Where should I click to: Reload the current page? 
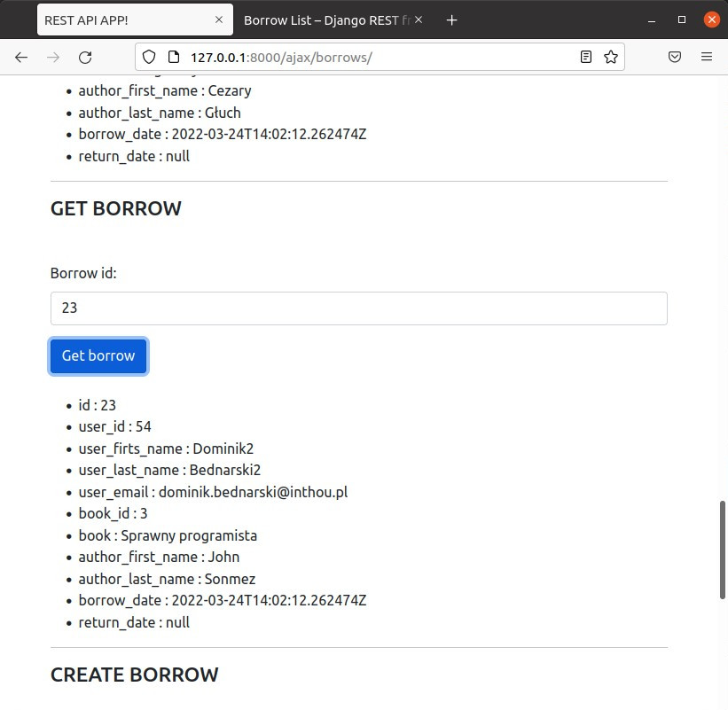coord(85,57)
